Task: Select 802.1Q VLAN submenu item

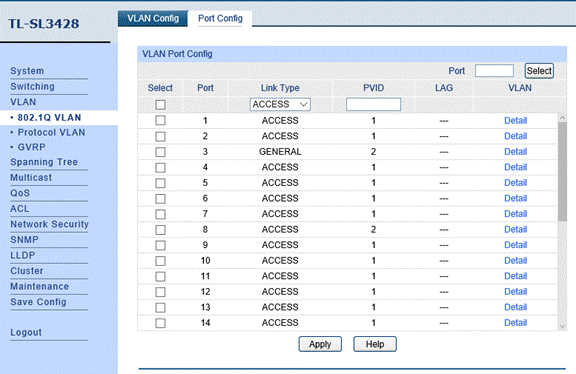Action: (x=49, y=118)
